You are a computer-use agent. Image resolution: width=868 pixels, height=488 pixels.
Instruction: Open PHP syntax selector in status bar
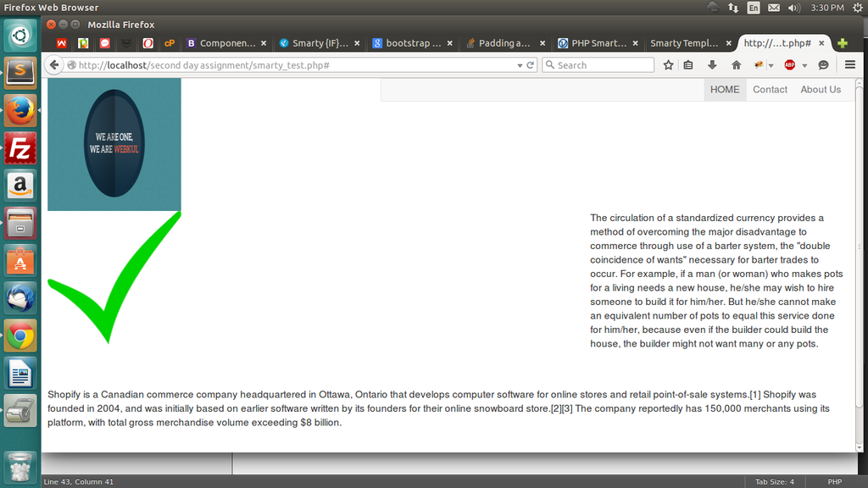point(834,482)
